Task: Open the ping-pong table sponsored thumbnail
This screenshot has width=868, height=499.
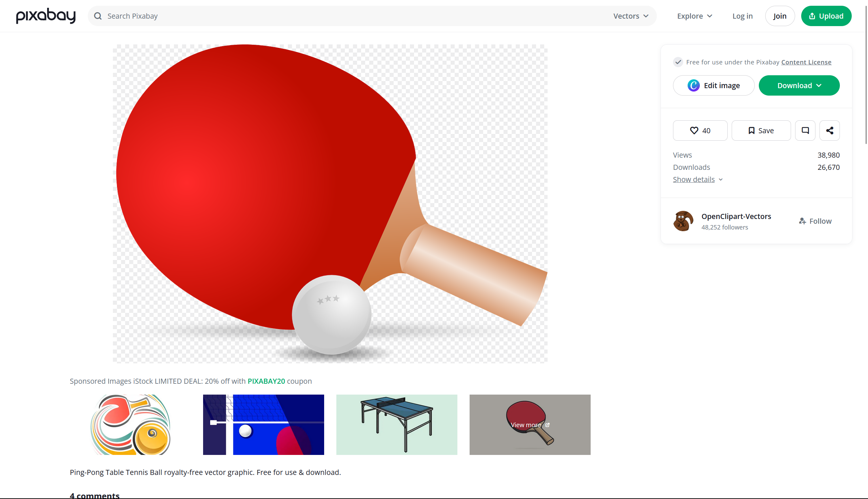Action: (396, 425)
